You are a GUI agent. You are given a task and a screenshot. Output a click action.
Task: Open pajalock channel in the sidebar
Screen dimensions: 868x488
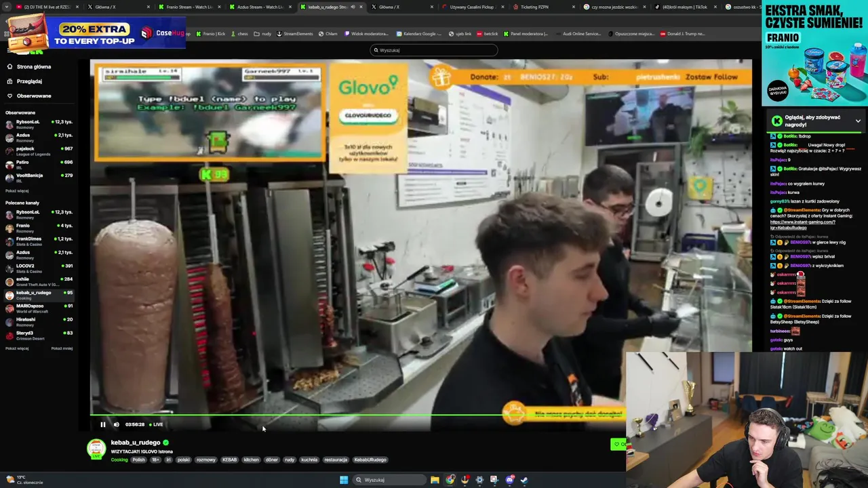tap(39, 150)
